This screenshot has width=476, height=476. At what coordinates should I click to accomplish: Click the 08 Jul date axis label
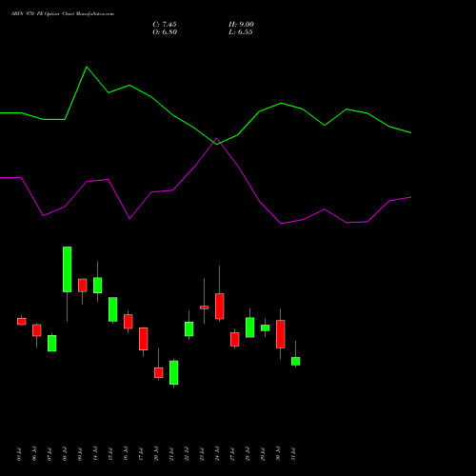[65, 454]
